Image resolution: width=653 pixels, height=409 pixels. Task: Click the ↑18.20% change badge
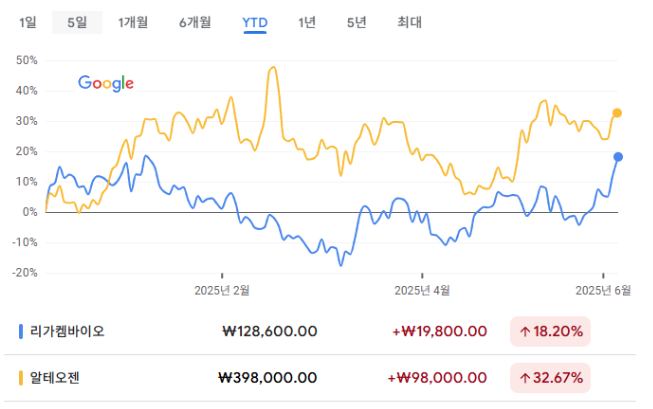click(x=550, y=332)
